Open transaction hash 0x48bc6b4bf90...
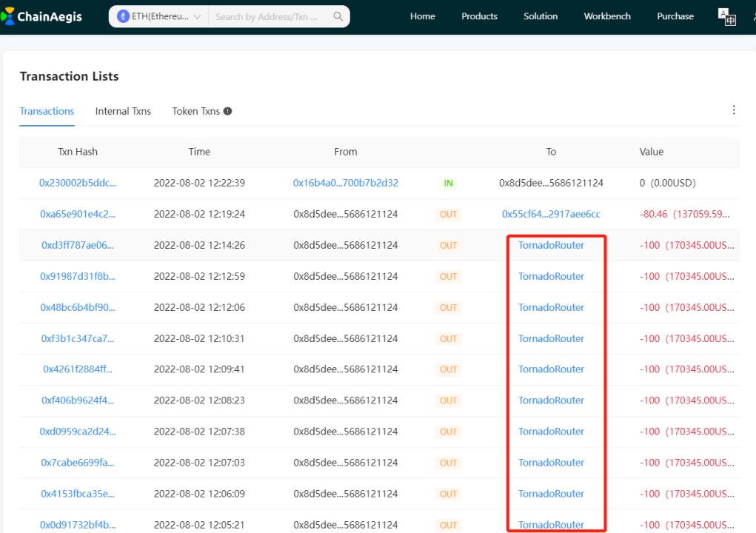756x533 pixels. pyautogui.click(x=78, y=307)
